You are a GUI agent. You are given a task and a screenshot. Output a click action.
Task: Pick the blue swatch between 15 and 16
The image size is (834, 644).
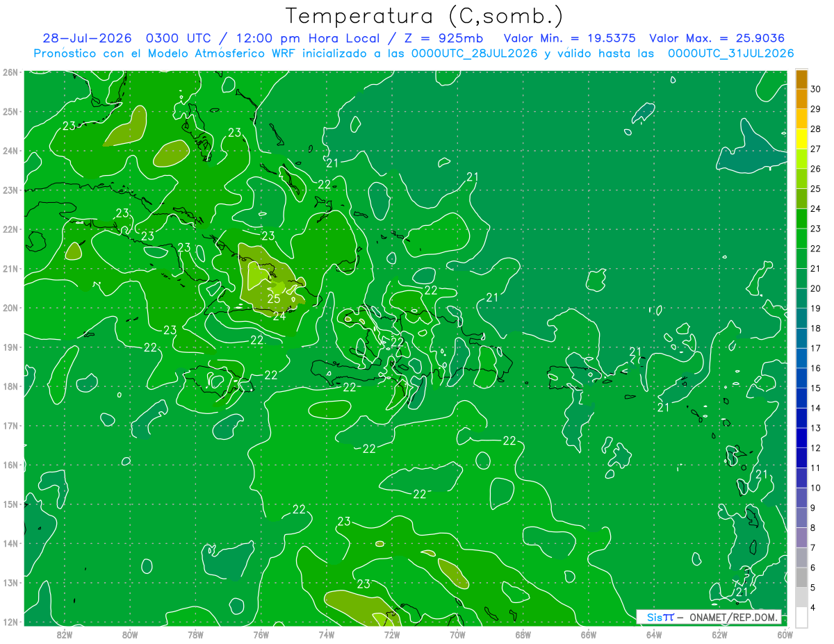(x=801, y=379)
